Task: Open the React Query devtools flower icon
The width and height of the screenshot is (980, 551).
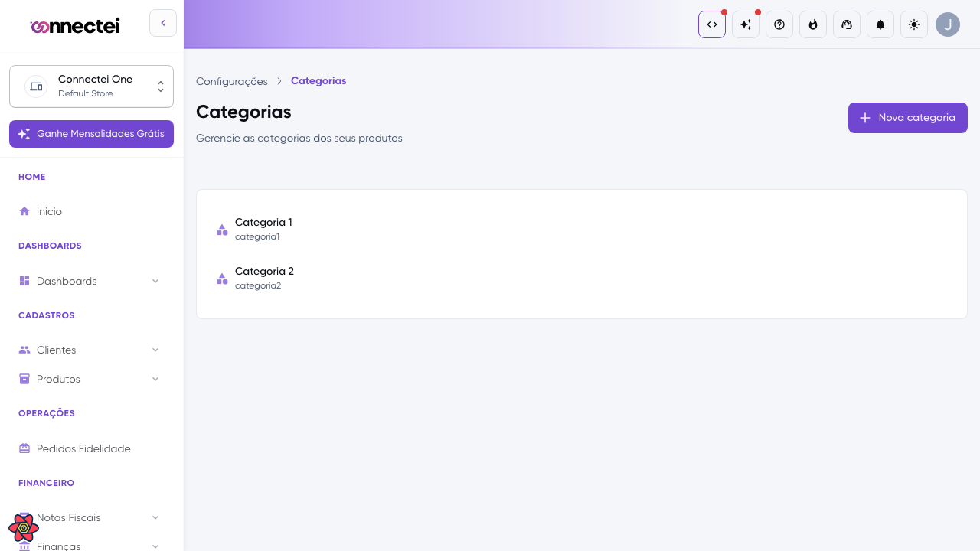Action: point(24,528)
